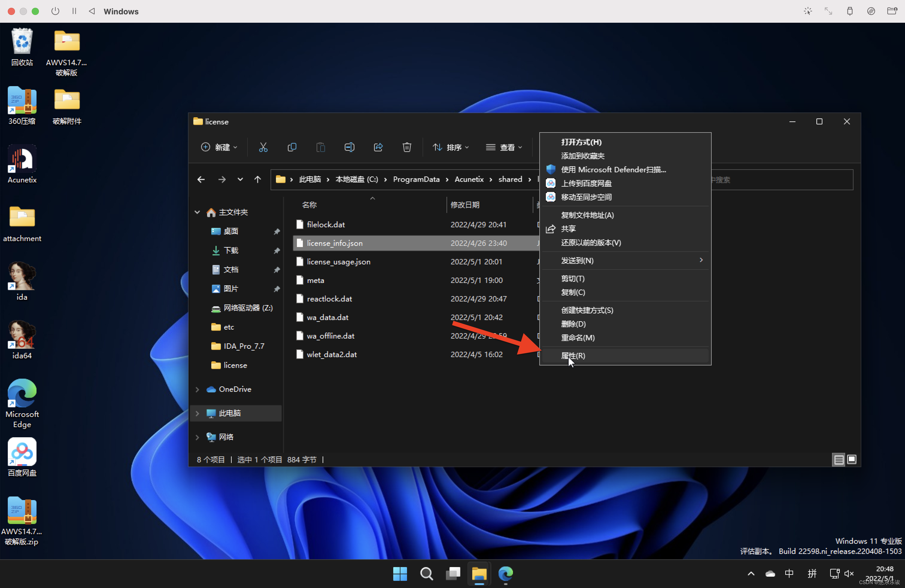Switch to large thumbnails view in status bar
The width and height of the screenshot is (905, 588).
(852, 459)
